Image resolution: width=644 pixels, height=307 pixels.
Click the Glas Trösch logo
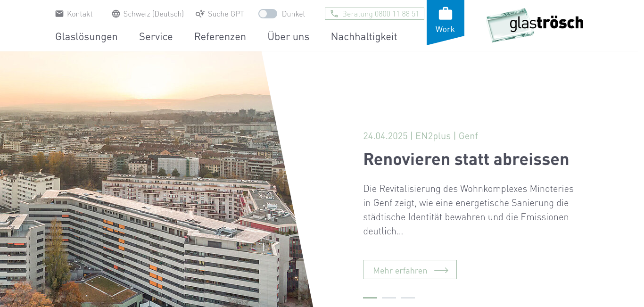[x=535, y=25]
